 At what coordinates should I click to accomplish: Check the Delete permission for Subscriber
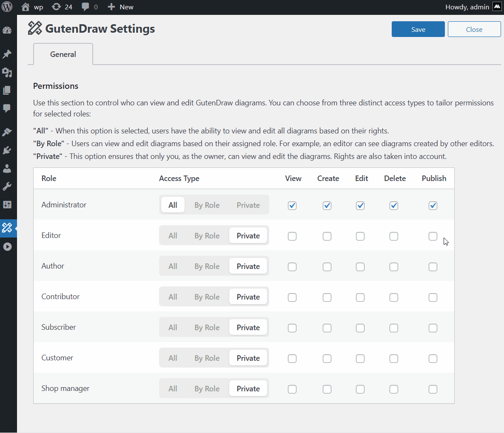[x=393, y=328]
